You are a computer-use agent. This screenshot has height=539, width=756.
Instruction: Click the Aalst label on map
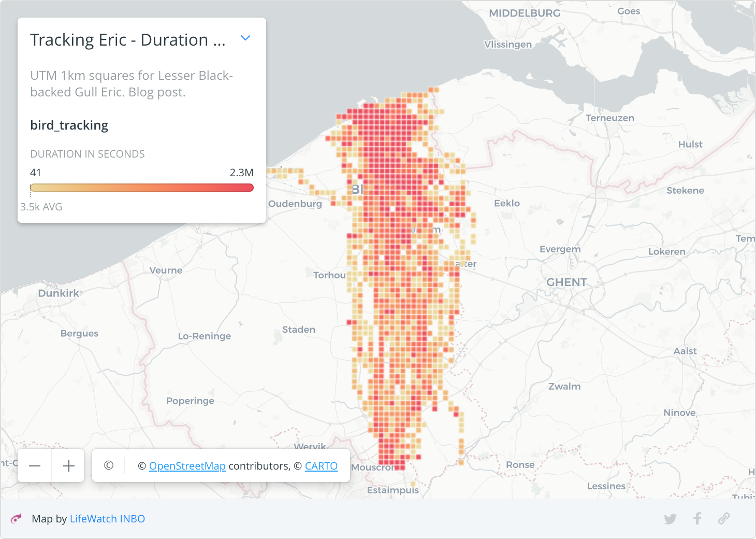coord(685,351)
